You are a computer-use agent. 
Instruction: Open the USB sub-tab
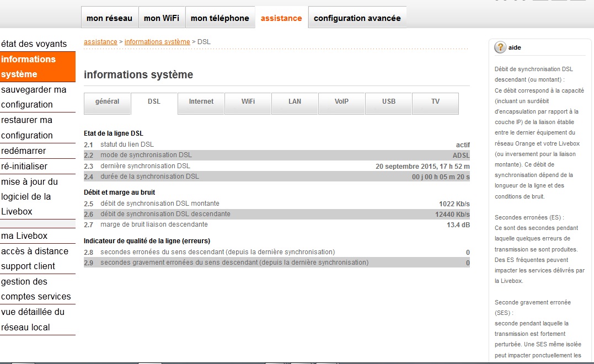[388, 102]
